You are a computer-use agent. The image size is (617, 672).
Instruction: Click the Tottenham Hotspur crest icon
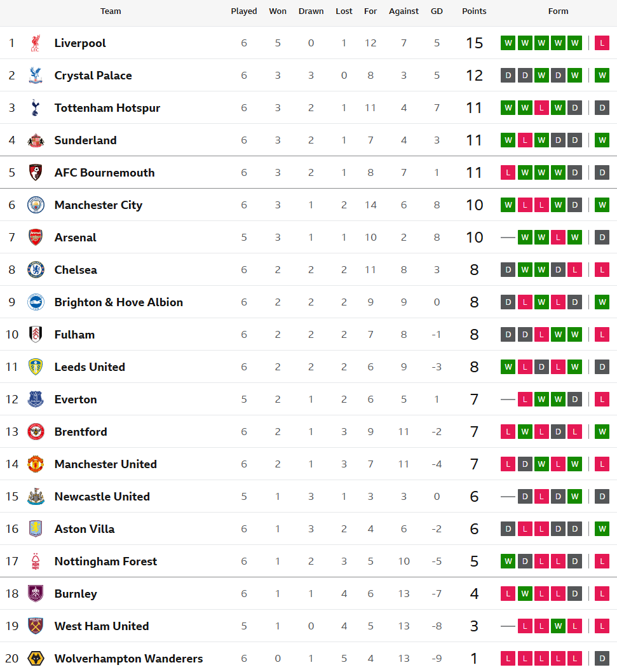click(x=36, y=108)
